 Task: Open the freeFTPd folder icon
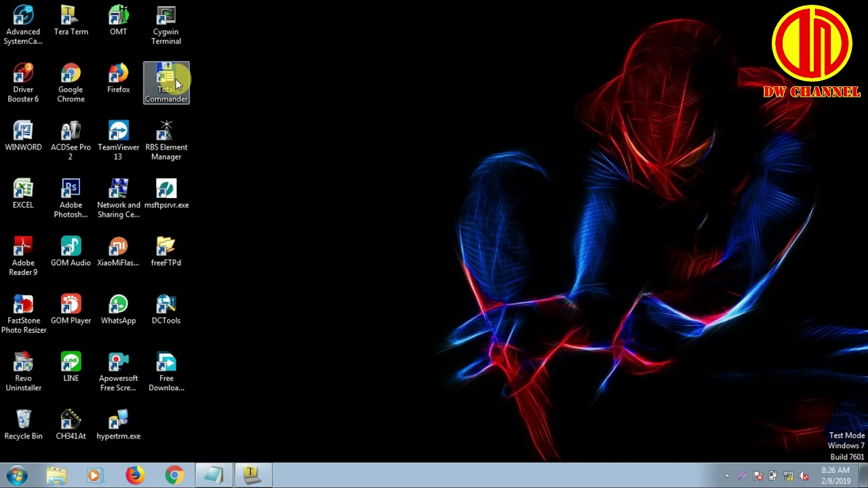pos(166,251)
